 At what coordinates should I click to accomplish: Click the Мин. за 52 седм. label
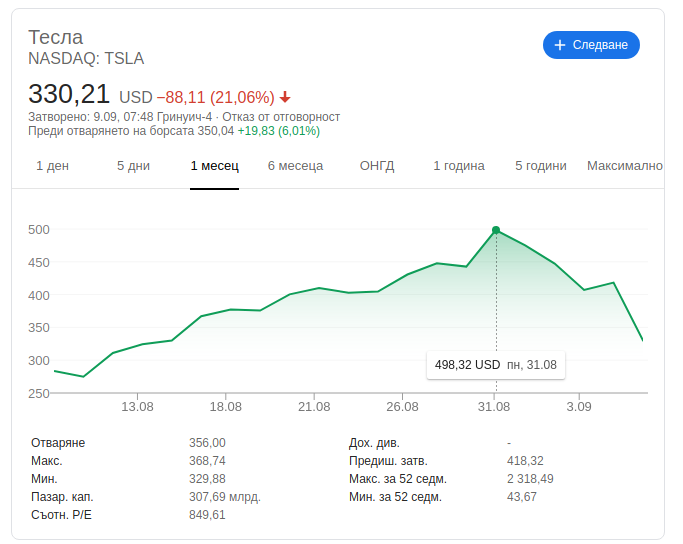[396, 497]
